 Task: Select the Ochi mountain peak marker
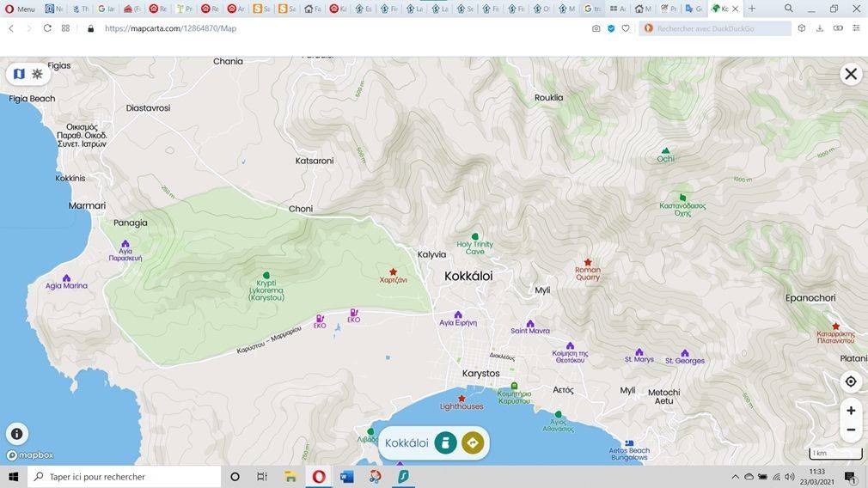pos(665,150)
